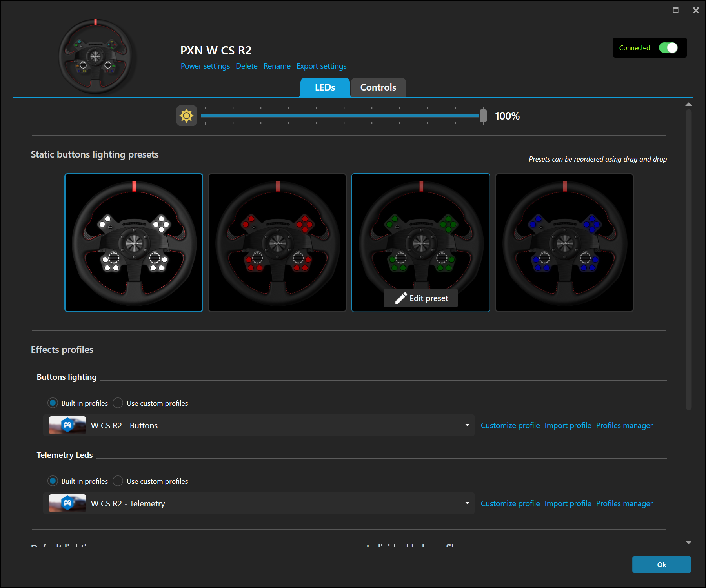Click the brightness sun icon

click(x=186, y=116)
